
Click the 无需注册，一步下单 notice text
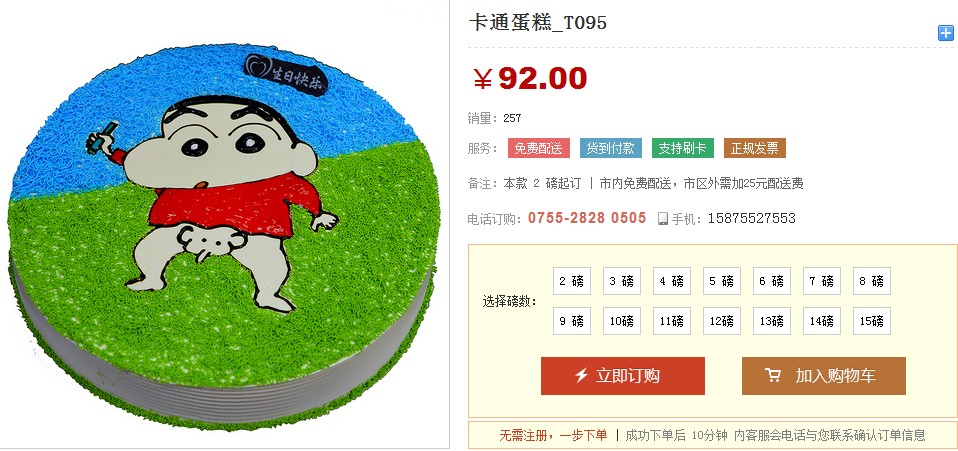(x=554, y=435)
